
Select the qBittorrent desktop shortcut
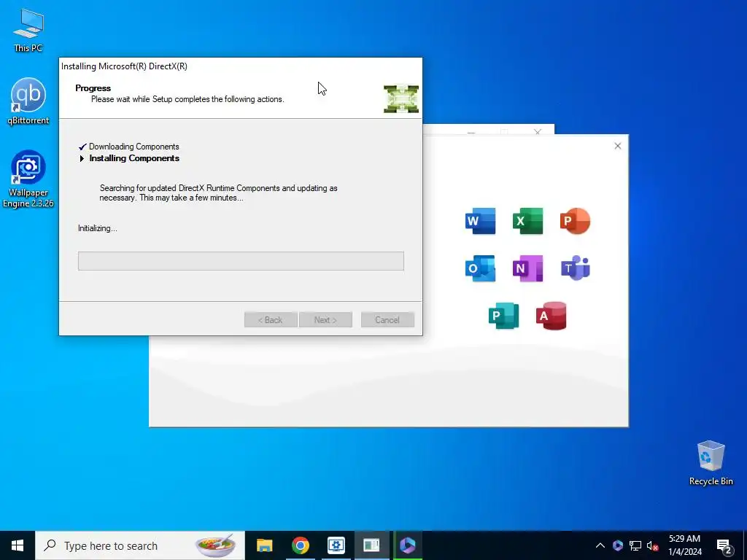[28, 101]
